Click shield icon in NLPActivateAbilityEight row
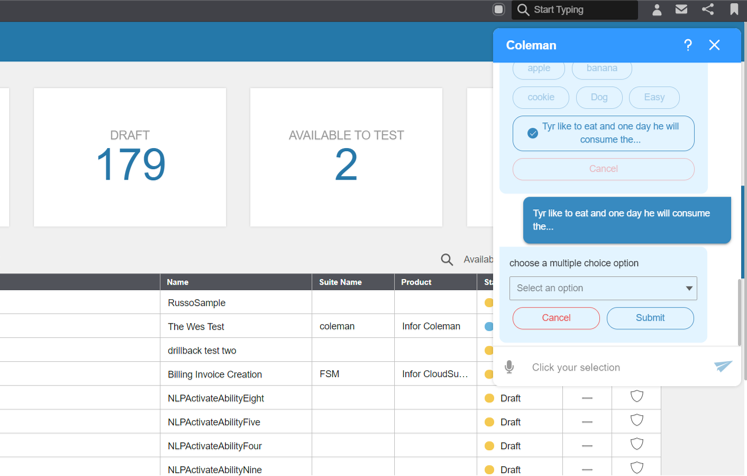The width and height of the screenshot is (747, 476). pos(636,396)
